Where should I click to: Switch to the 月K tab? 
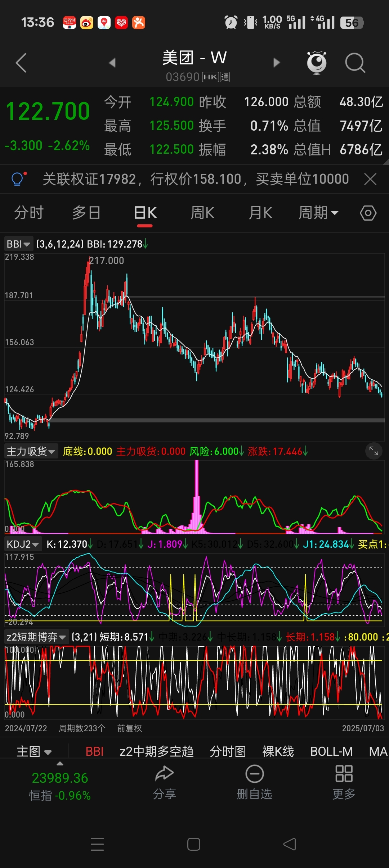click(260, 213)
